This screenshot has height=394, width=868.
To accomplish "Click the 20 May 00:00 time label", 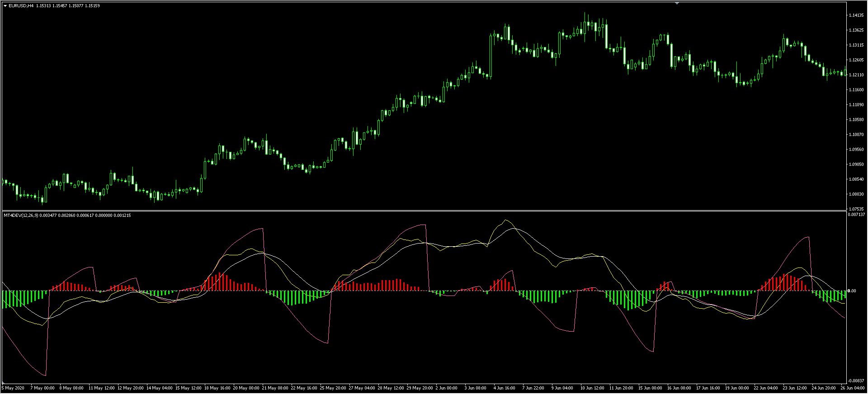I will pos(246,388).
